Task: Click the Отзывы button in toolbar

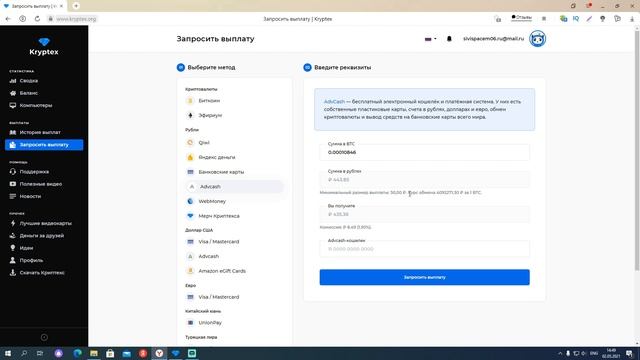Action: click(522, 18)
